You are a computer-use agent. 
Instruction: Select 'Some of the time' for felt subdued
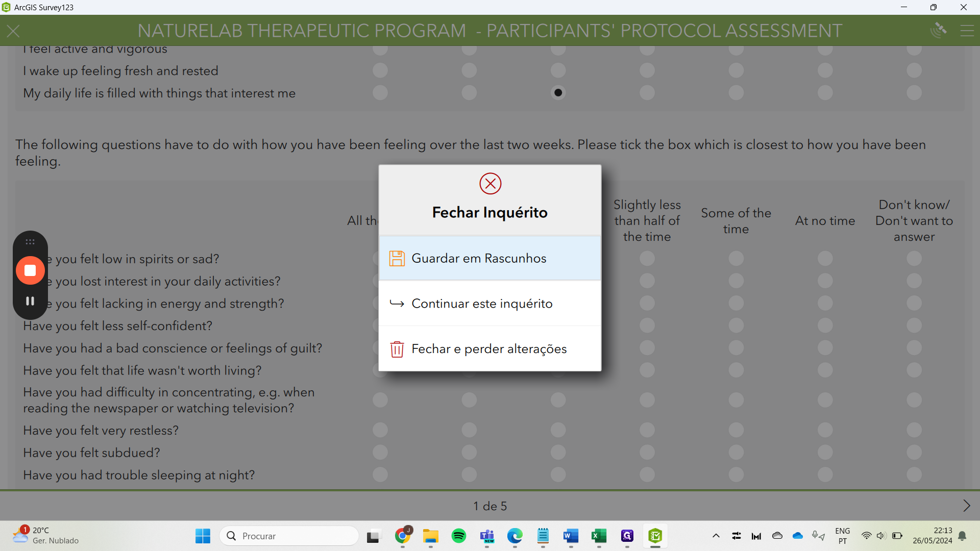tap(736, 453)
